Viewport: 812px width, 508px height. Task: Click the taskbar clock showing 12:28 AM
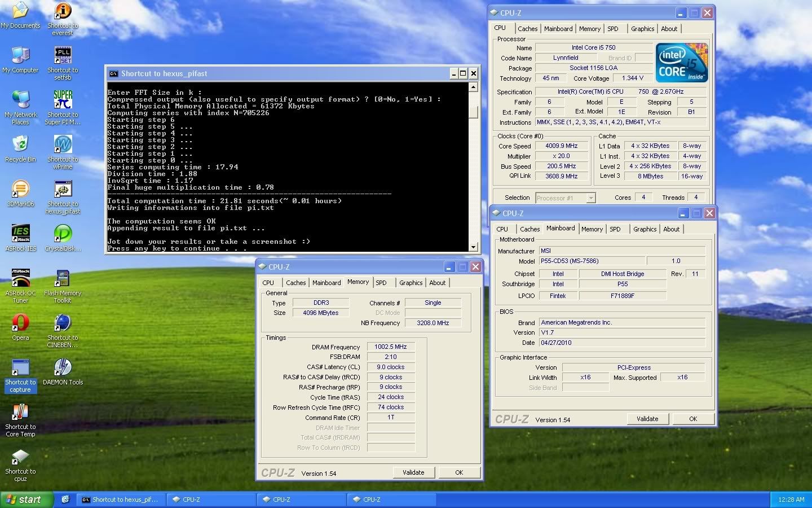(791, 500)
